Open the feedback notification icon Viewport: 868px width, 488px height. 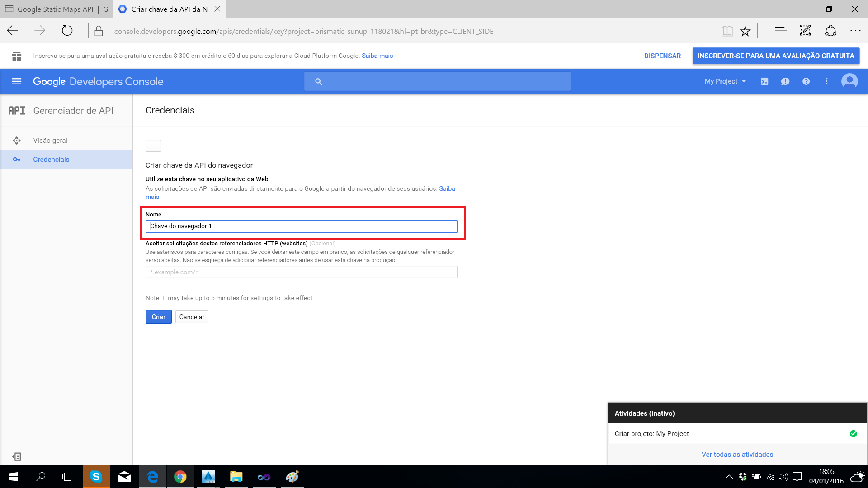[785, 81]
